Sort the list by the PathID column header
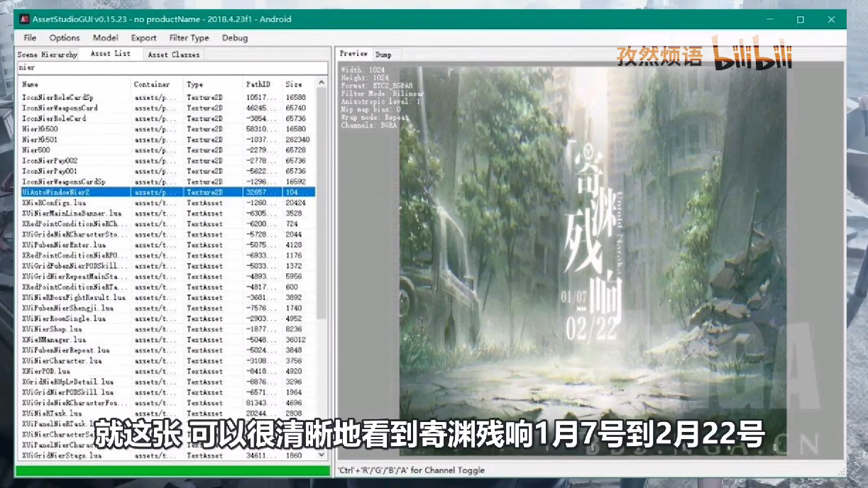Image resolution: width=868 pixels, height=488 pixels. [x=262, y=84]
